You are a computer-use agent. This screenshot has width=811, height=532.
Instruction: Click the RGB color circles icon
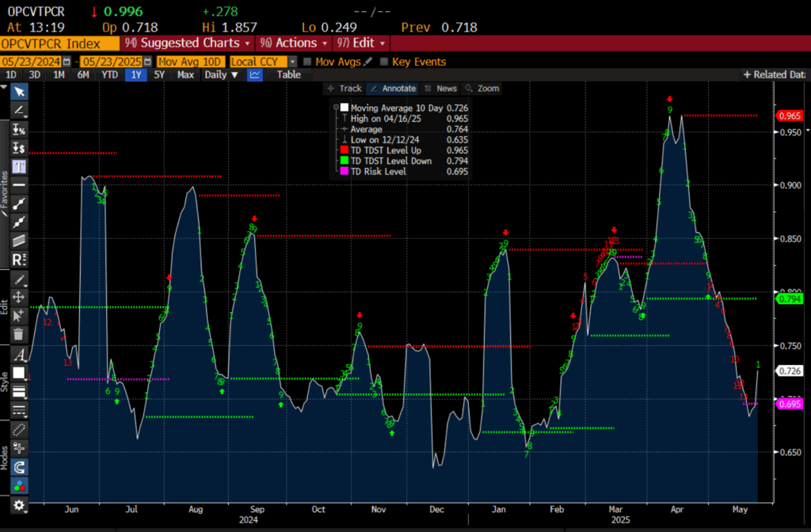tap(19, 486)
